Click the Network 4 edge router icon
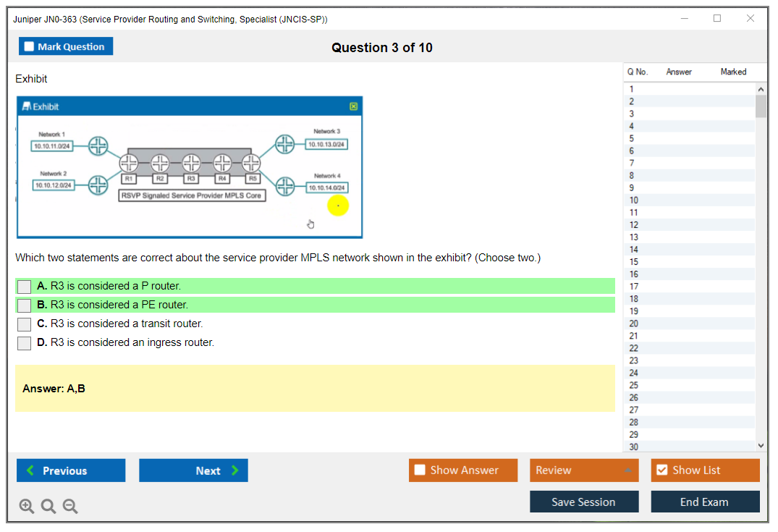 click(x=286, y=186)
